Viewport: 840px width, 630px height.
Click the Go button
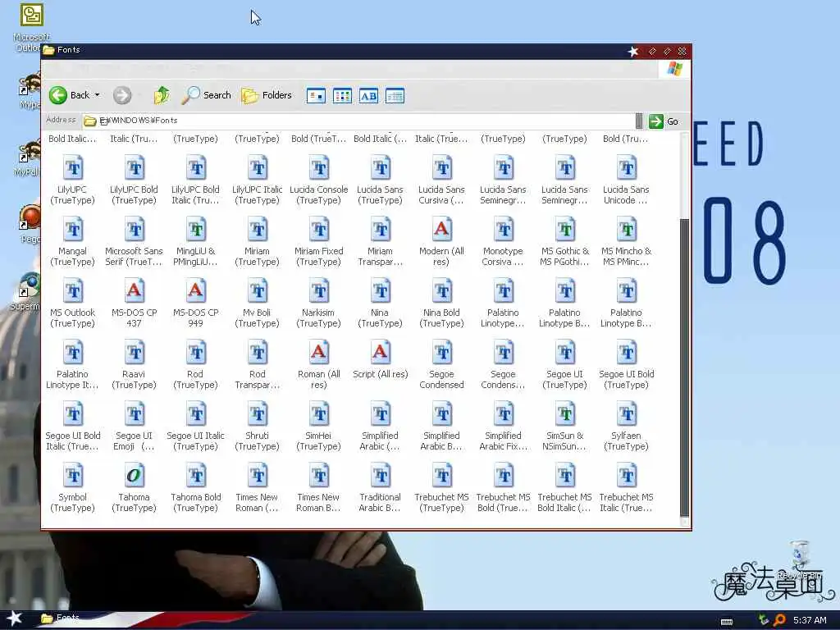664,121
